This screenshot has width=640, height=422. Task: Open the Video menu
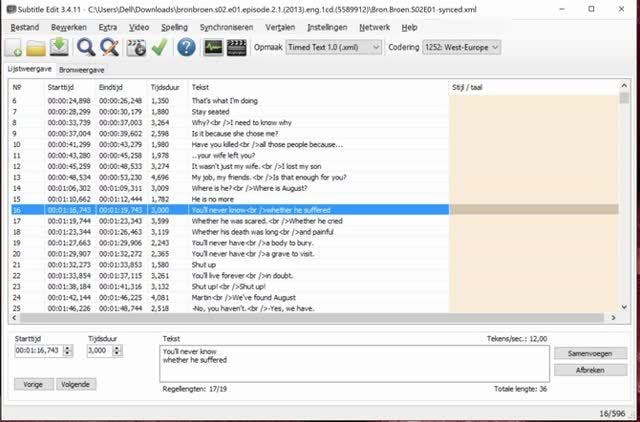click(139, 27)
